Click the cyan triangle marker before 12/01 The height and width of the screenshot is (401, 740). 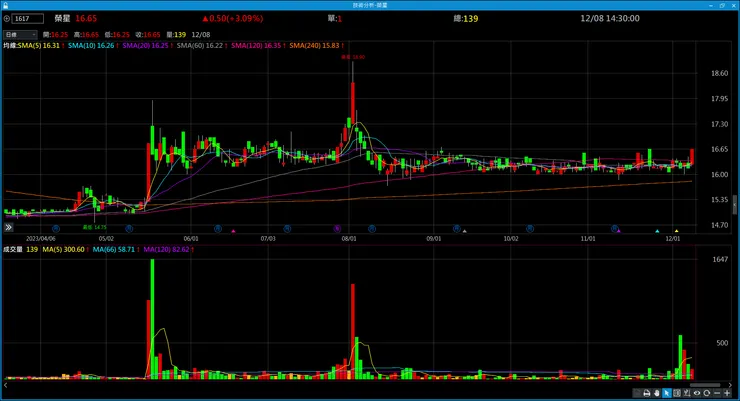(x=657, y=231)
